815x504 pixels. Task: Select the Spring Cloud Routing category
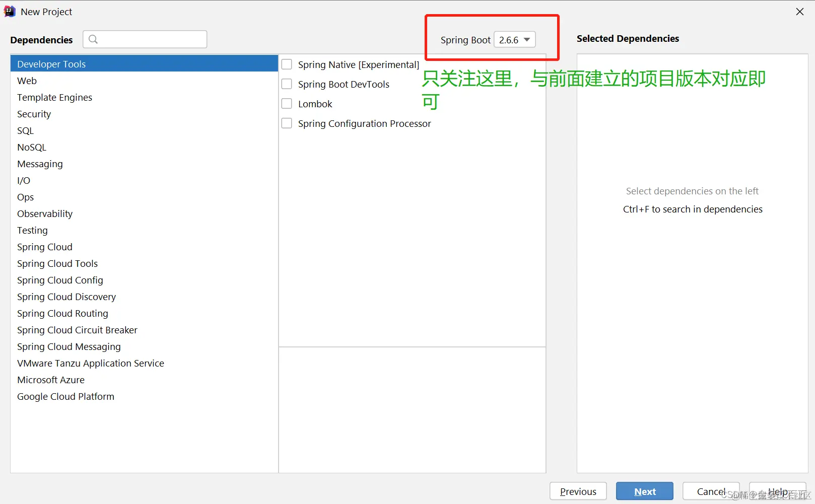click(x=144, y=313)
